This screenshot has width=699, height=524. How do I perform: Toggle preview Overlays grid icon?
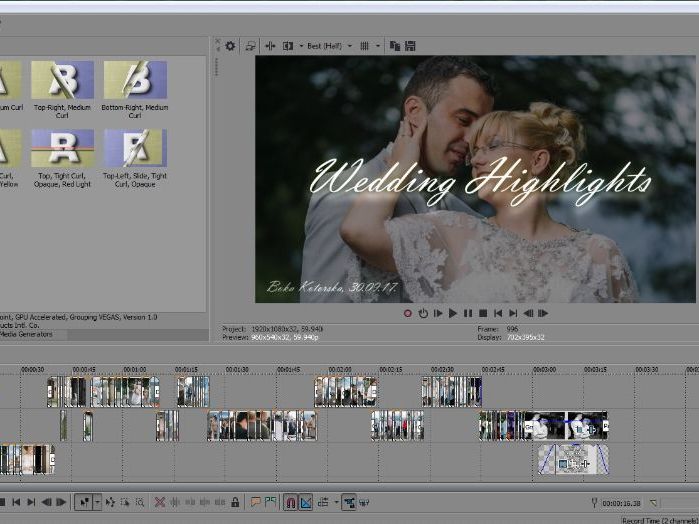click(x=365, y=46)
